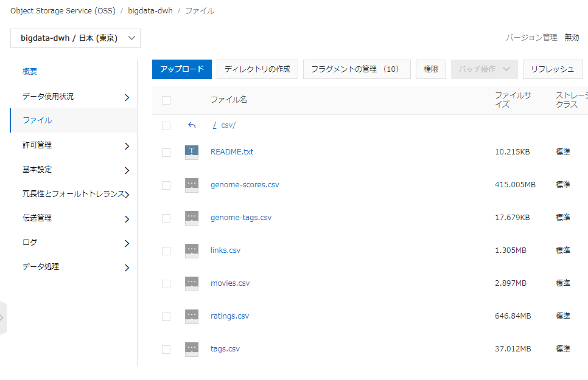Expand データ処理 chevron
This screenshot has width=588, height=380.
pyautogui.click(x=127, y=268)
